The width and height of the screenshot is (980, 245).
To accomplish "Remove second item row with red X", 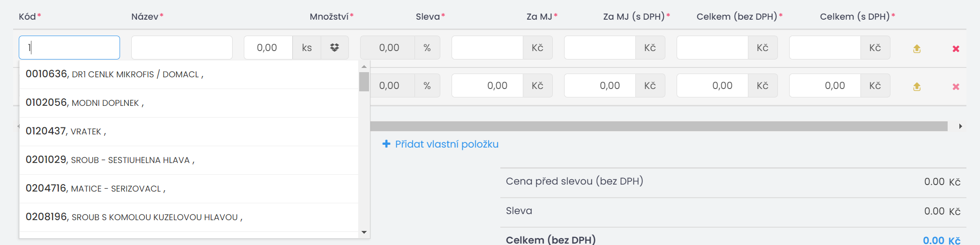I will tap(956, 87).
